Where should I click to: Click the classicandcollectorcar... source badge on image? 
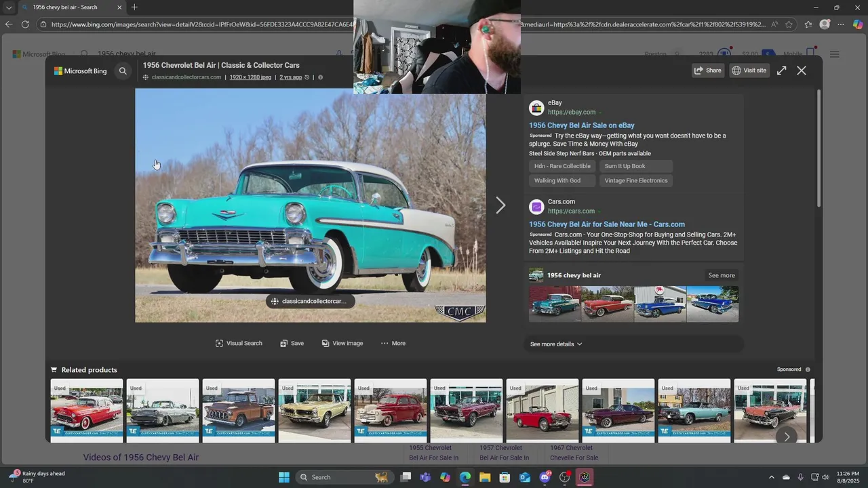310,302
